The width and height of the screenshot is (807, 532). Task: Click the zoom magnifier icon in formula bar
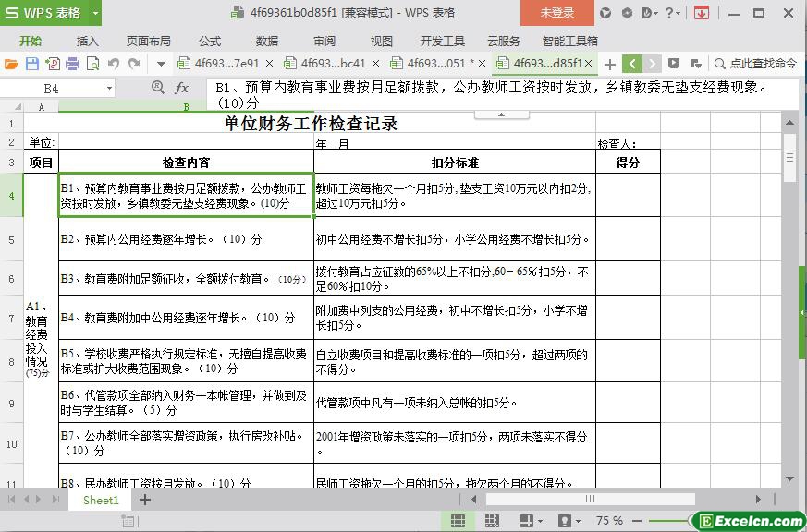tap(158, 88)
